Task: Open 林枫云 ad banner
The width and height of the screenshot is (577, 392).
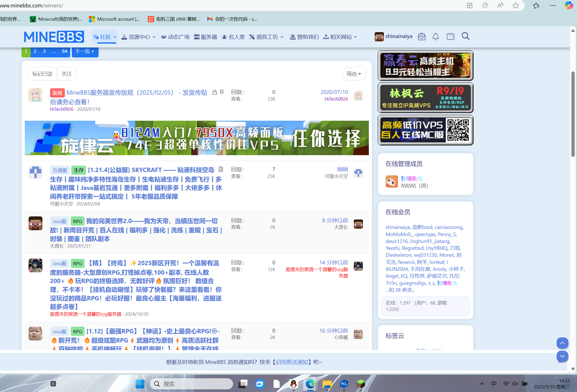Action: coord(426,98)
